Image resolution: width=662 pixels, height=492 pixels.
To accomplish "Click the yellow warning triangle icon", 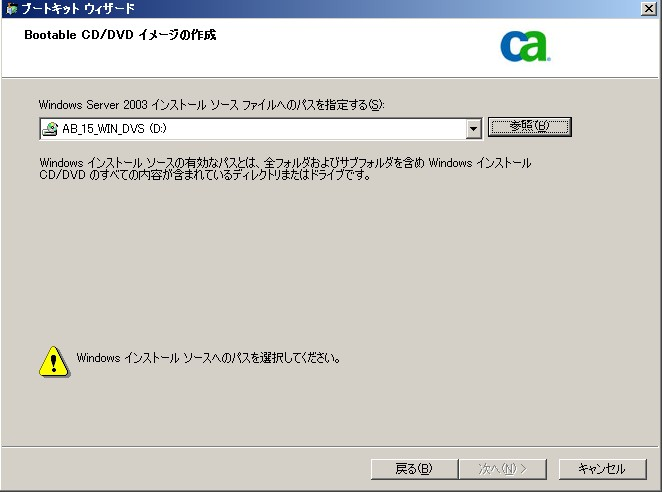I will (54, 362).
